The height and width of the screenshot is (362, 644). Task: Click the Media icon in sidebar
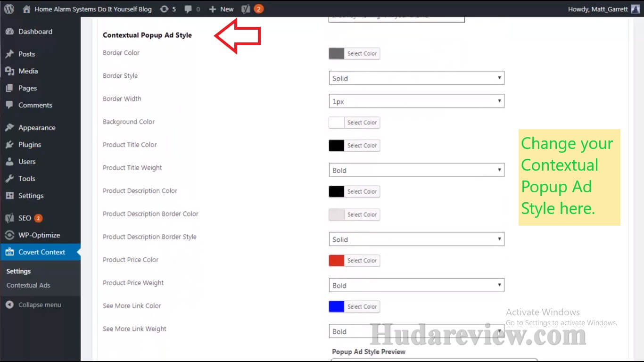coord(9,71)
